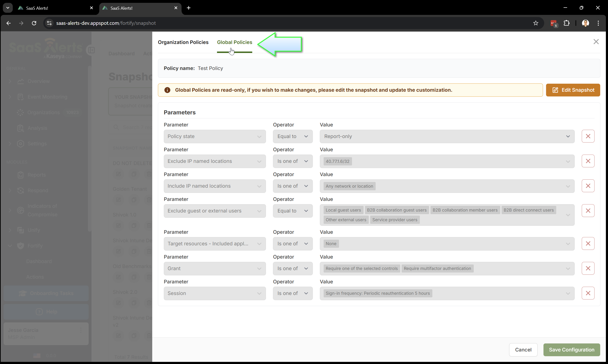Switch to Organization Policies tab

click(183, 42)
